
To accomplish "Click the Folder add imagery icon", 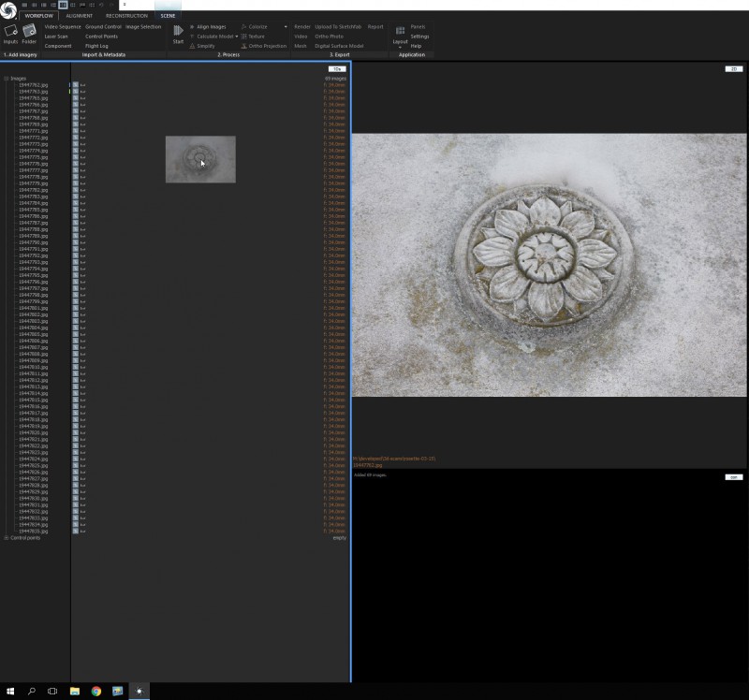I will [x=29, y=31].
